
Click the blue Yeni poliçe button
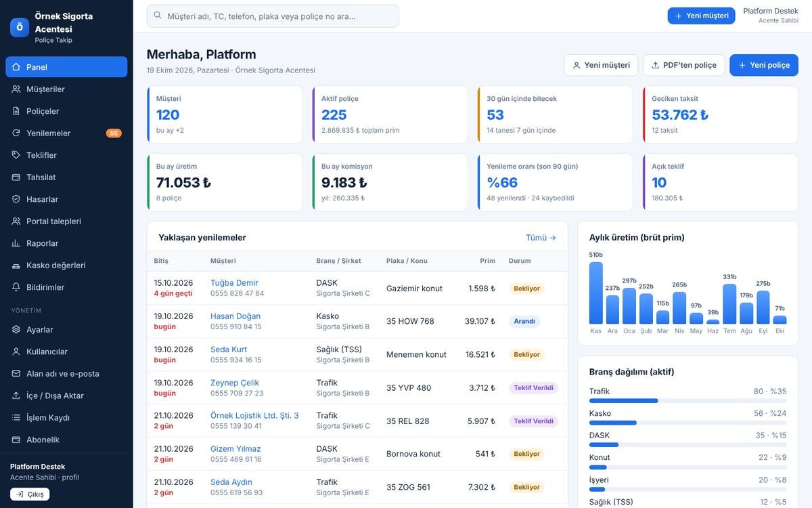[764, 65]
